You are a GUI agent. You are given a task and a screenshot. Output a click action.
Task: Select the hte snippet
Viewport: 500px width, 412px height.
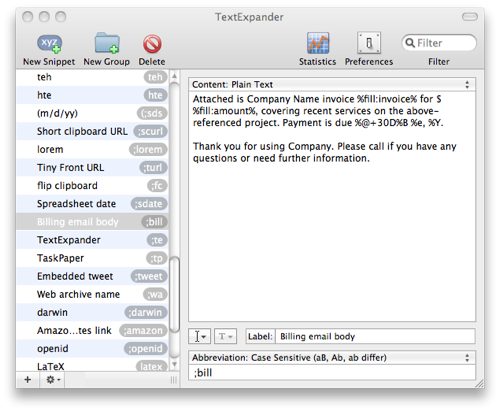pos(92,95)
